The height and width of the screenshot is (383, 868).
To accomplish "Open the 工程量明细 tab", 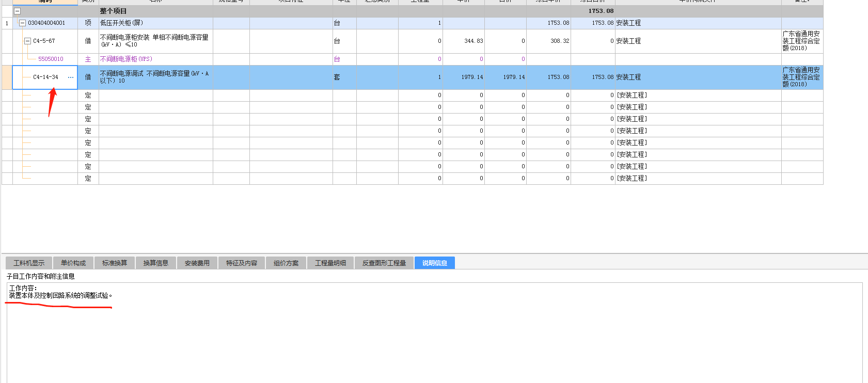I will point(330,263).
